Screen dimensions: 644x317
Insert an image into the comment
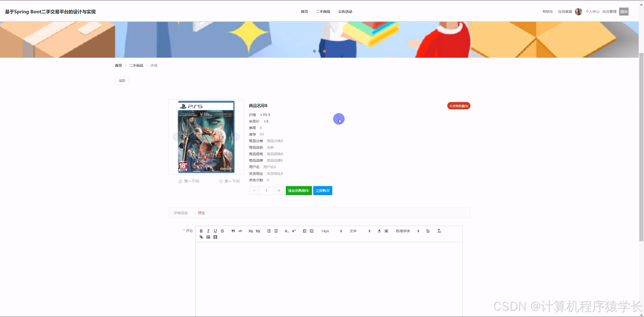[x=208, y=237]
